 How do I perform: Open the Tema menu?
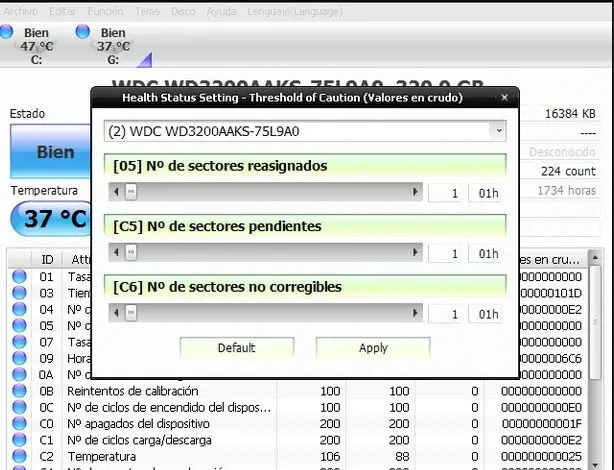pyautogui.click(x=147, y=11)
